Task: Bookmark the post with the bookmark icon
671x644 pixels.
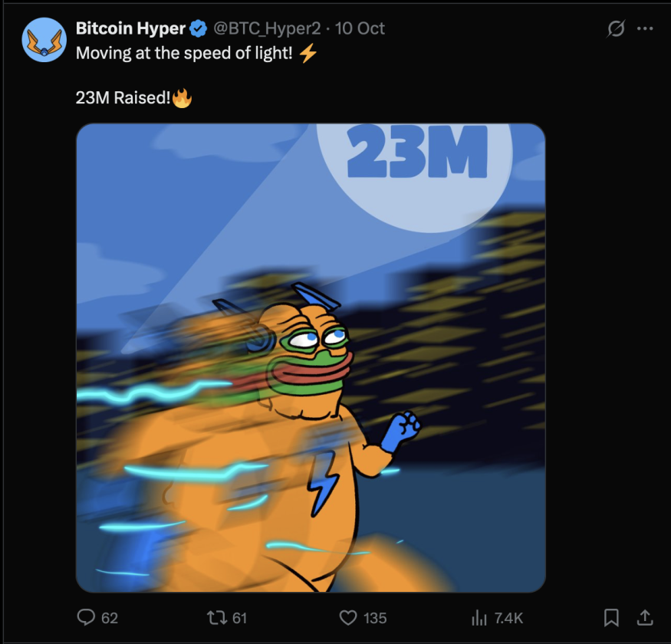Action: [x=611, y=617]
